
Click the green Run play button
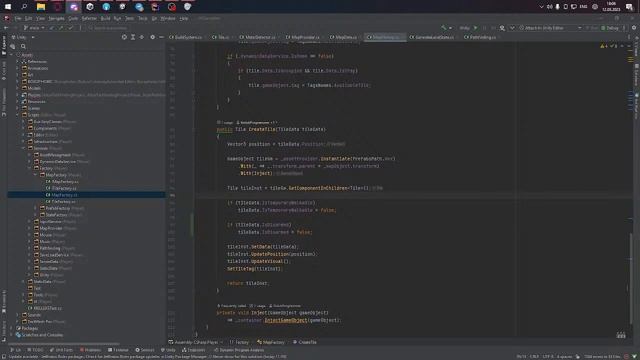[x=475, y=28]
